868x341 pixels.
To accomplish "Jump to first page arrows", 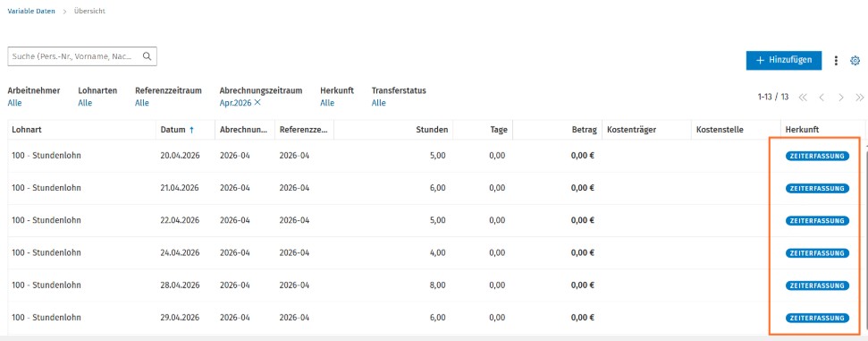I will pos(803,97).
